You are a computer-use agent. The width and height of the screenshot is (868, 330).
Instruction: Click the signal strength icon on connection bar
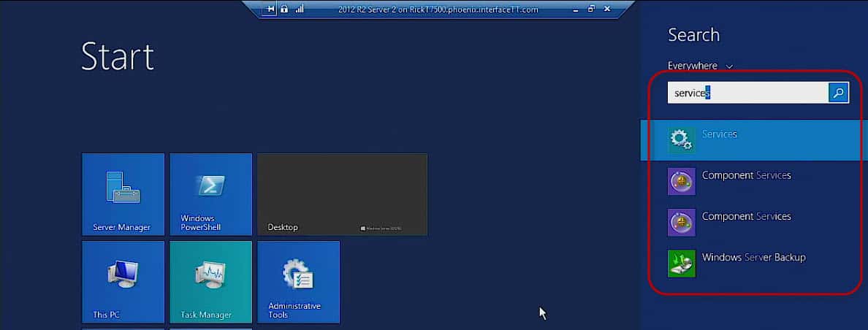300,9
